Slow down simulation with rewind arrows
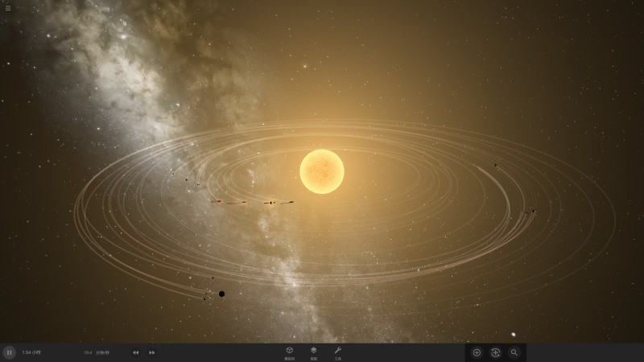 coord(135,352)
